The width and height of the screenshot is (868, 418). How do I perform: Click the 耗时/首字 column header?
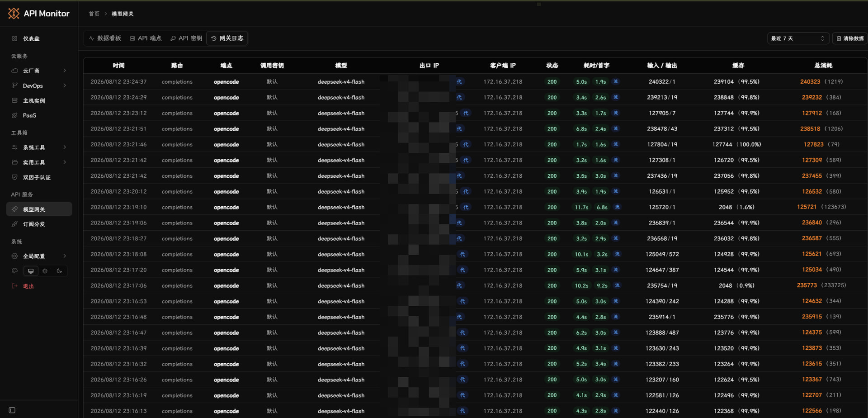[596, 66]
